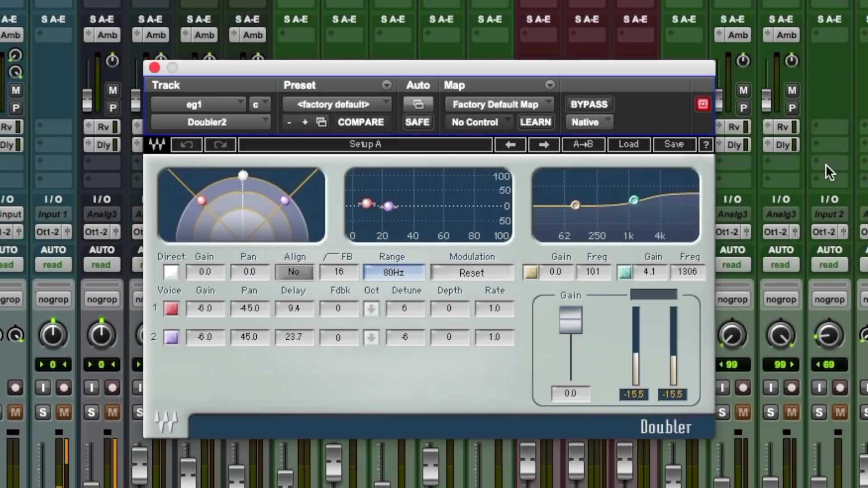Toggle voice 1 red enable button
Screen dimensions: 868x488
point(171,309)
